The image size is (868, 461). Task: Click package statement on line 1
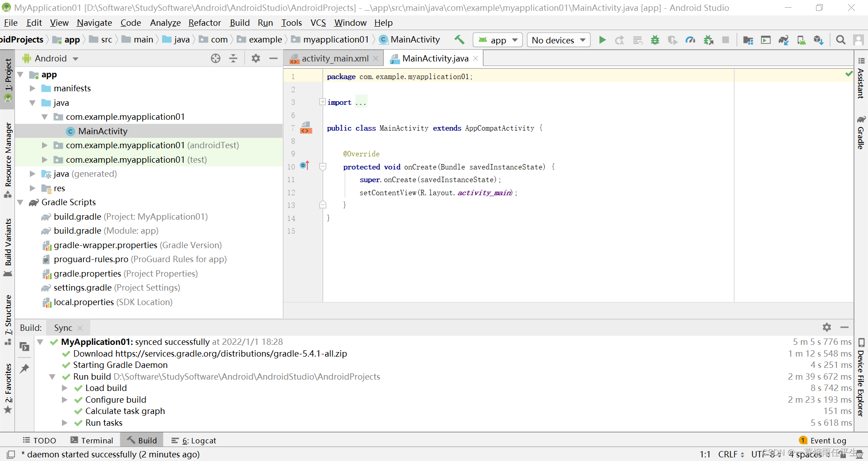400,77
